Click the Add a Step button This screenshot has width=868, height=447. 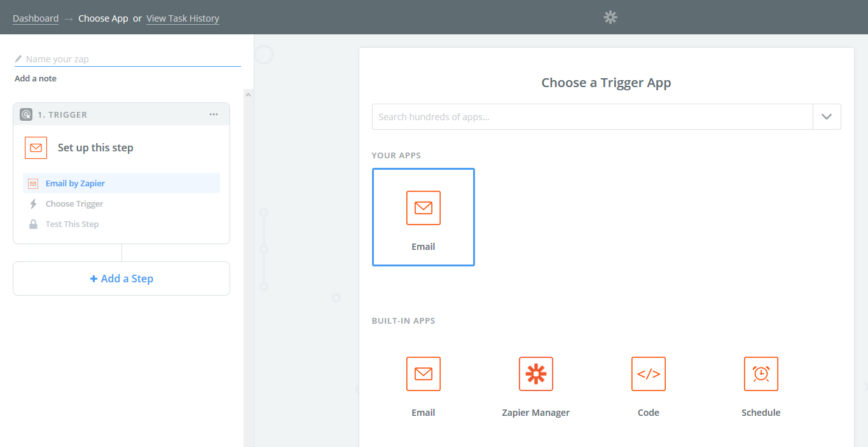[121, 279]
